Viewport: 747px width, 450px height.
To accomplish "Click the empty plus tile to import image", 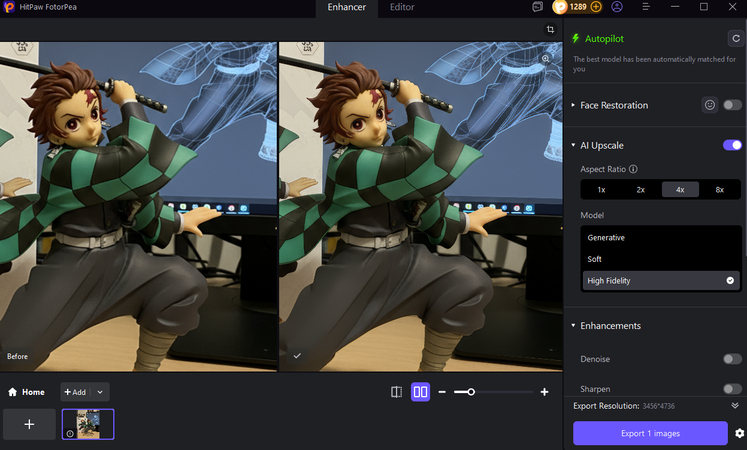I will tap(29, 424).
